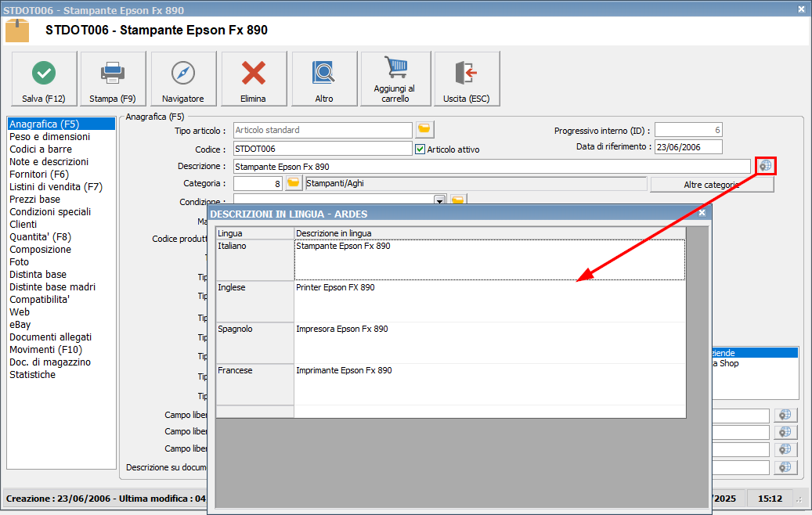The height and width of the screenshot is (515, 812).
Task: Select Fornitori (F6) in the sidebar
Action: pyautogui.click(x=38, y=174)
